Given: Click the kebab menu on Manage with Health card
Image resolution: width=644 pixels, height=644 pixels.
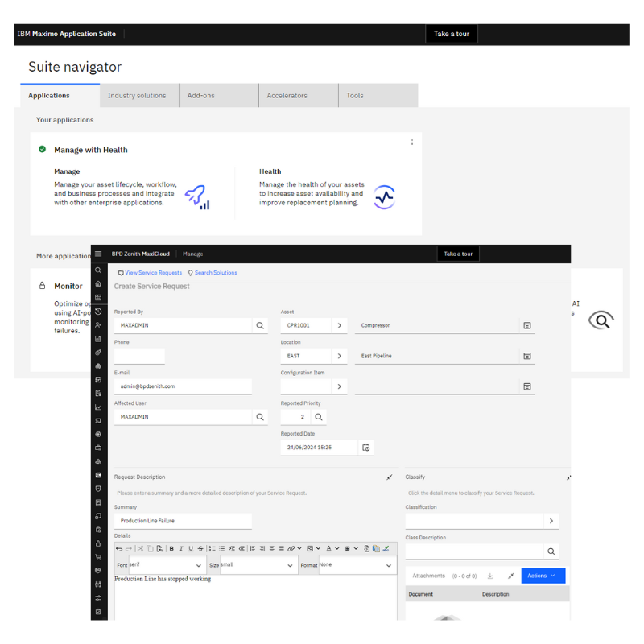Looking at the screenshot, I should 412,142.
